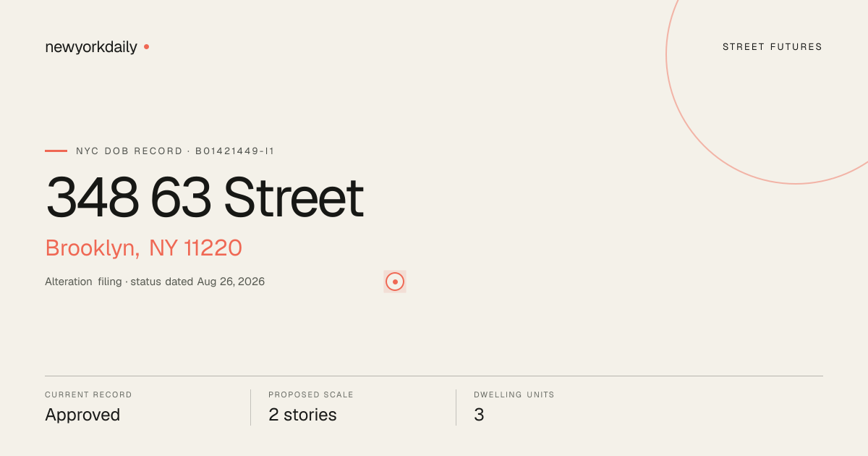Select the CURRENT RECORD label
The height and width of the screenshot is (456, 868).
point(88,395)
